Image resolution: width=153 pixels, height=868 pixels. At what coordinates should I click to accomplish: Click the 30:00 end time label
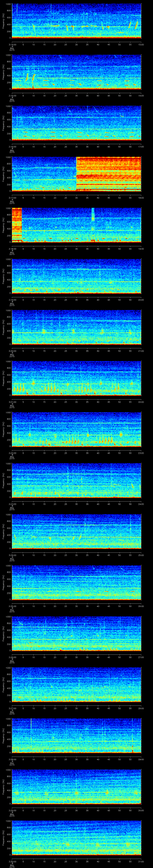(141, 811)
